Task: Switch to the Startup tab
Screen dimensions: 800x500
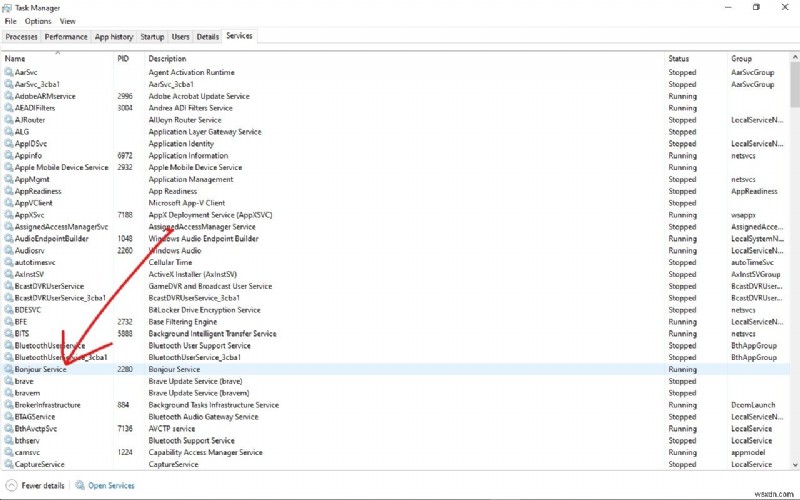Action: click(152, 37)
